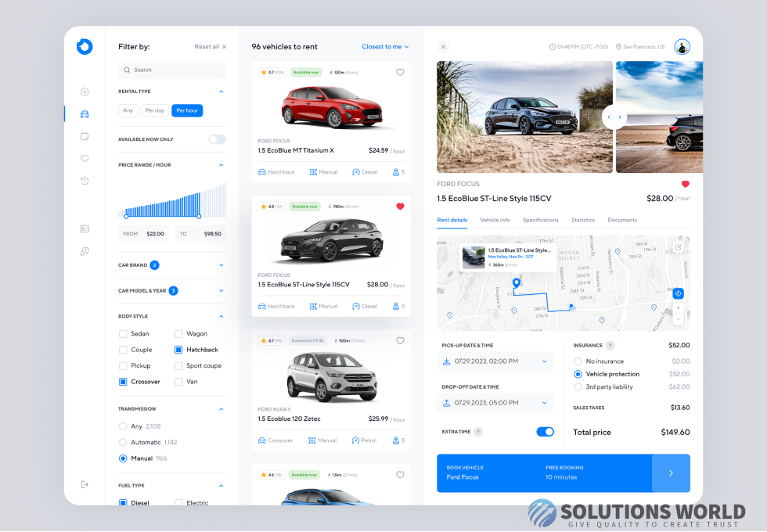
Task: Show the next vehicle photo
Action: click(x=620, y=117)
